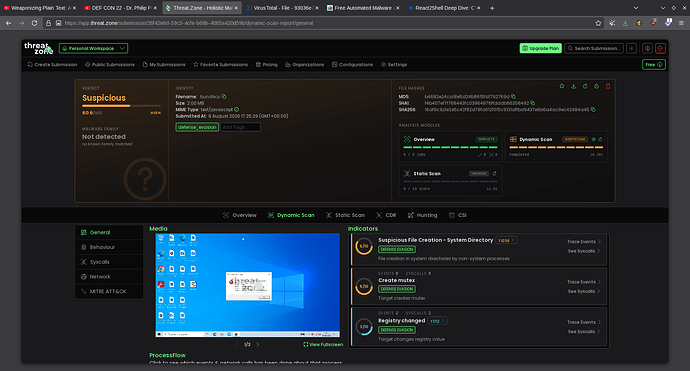The image size is (690, 371).
Task: Select MITRE ATT&CK in the left sidebar
Action: click(109, 291)
